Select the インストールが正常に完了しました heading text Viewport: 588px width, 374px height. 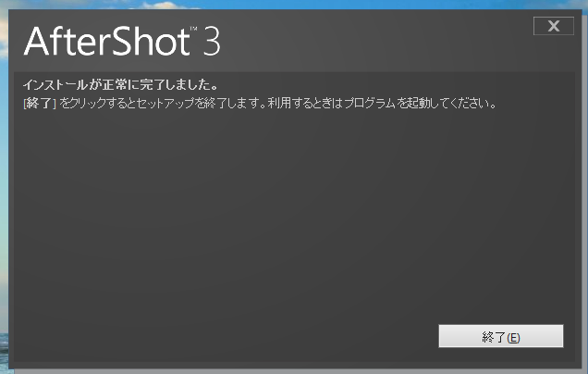click(x=120, y=85)
